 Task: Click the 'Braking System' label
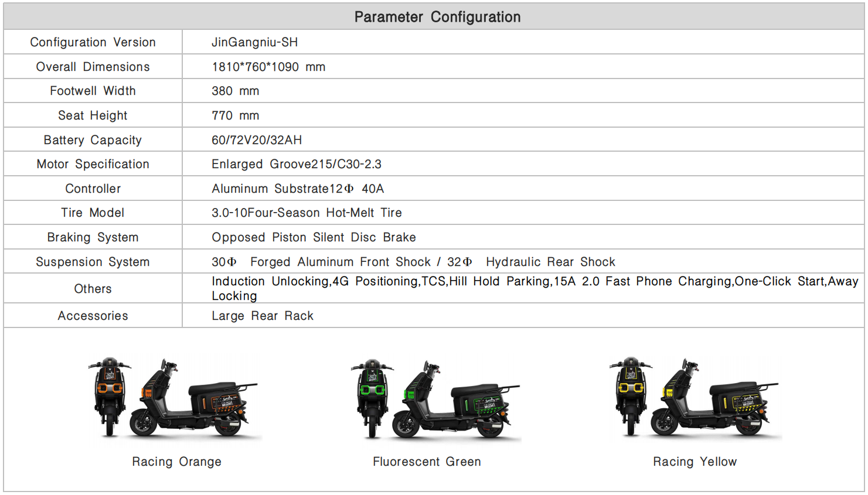tap(93, 237)
